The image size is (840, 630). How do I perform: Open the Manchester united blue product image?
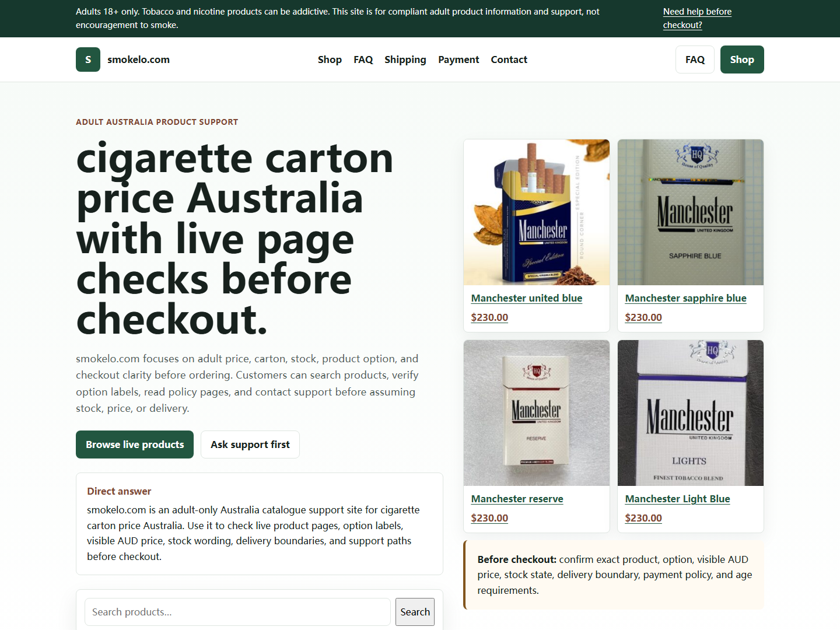[537, 212]
